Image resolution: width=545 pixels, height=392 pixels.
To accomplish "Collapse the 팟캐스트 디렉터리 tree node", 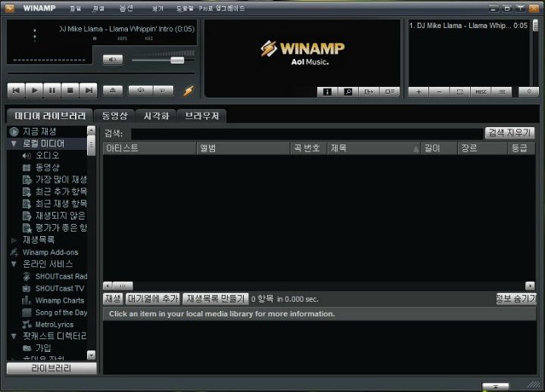I will pyautogui.click(x=14, y=336).
